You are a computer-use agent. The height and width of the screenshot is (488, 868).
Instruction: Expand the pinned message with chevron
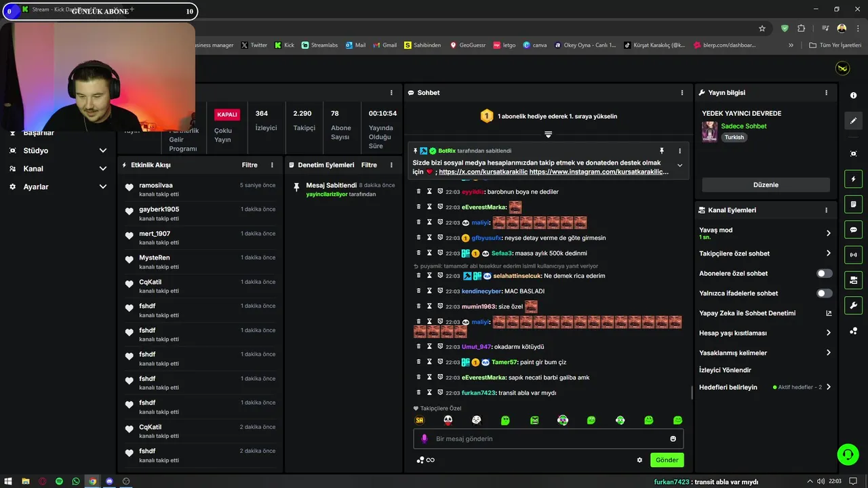click(679, 165)
